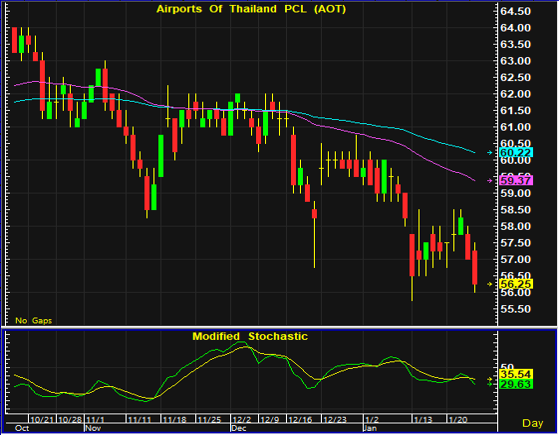
Task: Click the 12/16 date label
Action: (x=300, y=419)
